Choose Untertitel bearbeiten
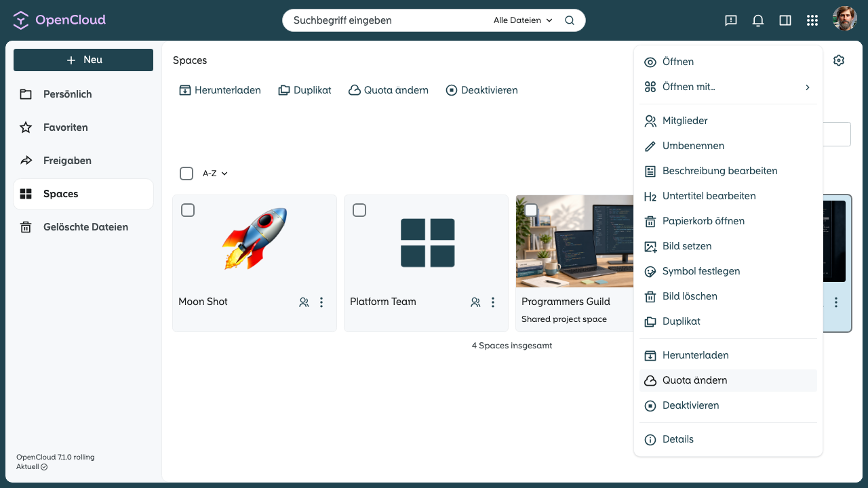868x488 pixels. (x=728, y=196)
